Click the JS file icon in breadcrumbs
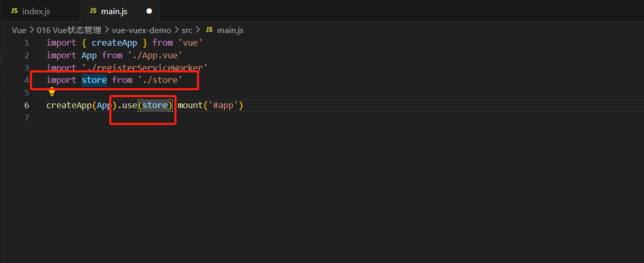This screenshot has height=263, width=644. point(209,30)
